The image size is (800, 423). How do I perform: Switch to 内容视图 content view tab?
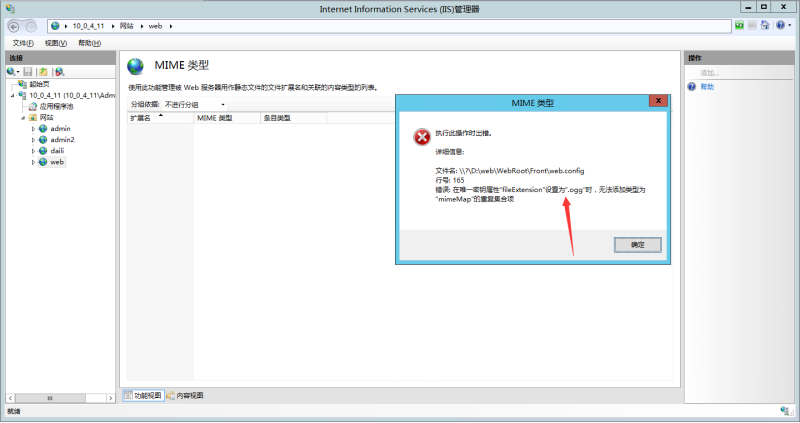(x=185, y=395)
